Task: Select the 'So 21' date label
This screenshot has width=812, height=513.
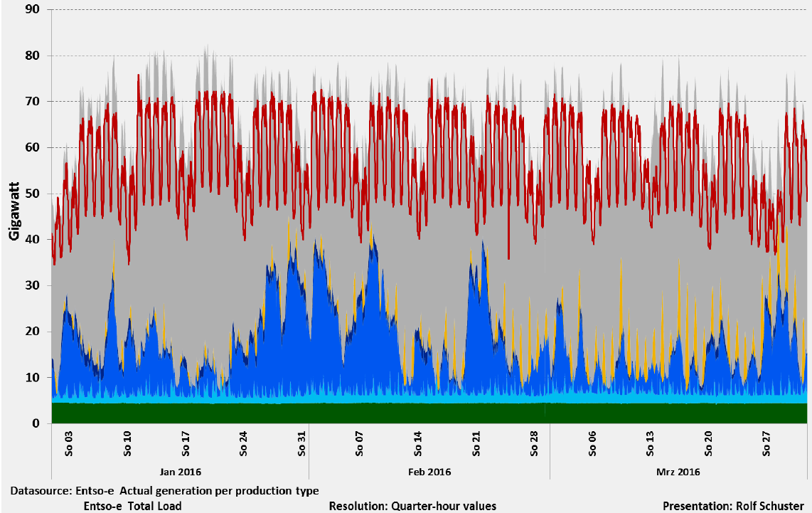Action: click(476, 443)
